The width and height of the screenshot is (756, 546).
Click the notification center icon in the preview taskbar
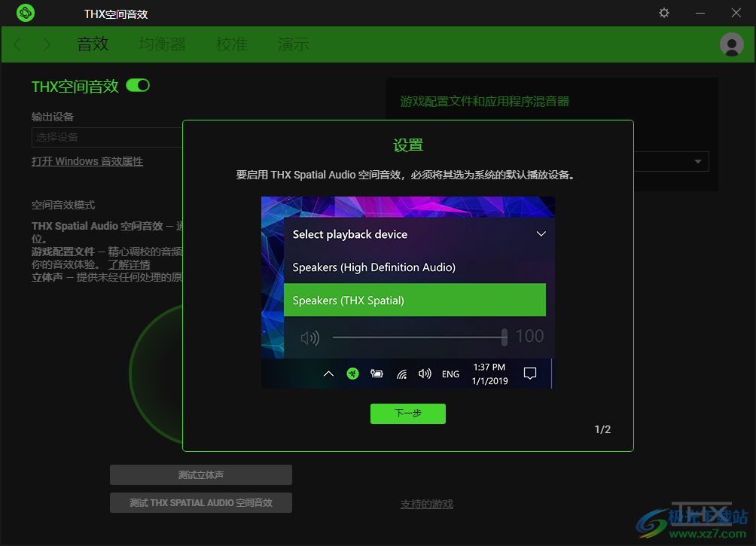[530, 374]
